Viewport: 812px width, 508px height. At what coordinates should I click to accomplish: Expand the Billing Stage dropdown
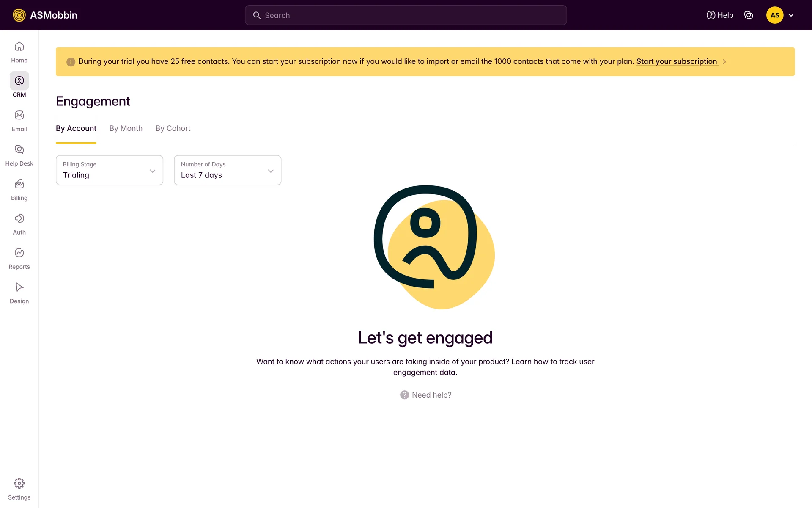click(110, 170)
